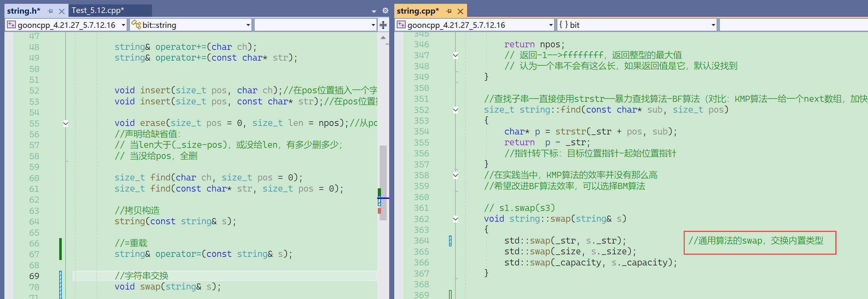Click 'return p - _str;' line
Screen dimensions: 868x299
[x=547, y=142]
